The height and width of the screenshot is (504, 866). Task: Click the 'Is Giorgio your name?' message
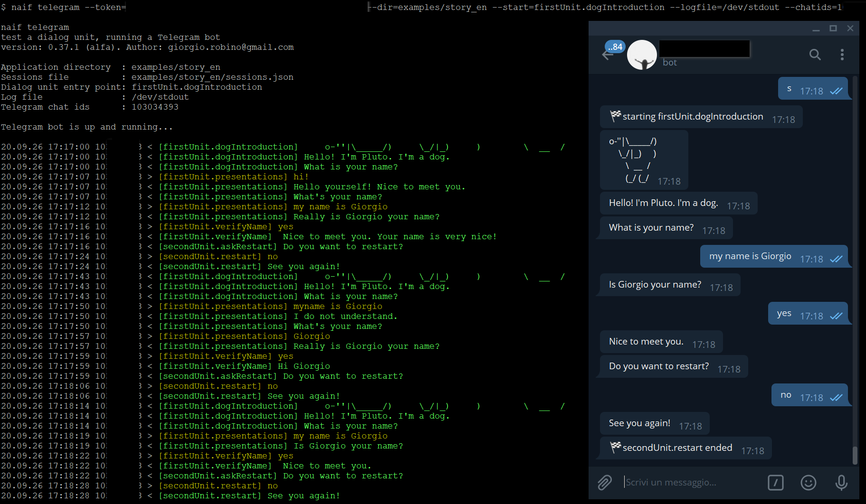coord(670,285)
